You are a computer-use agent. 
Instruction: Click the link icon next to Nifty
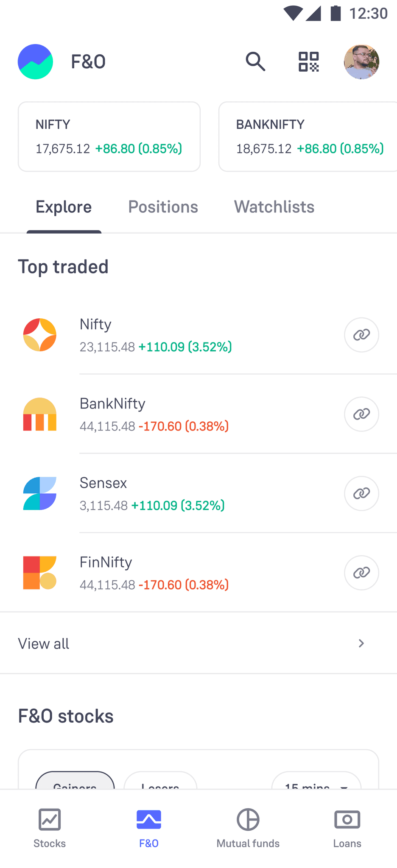click(x=361, y=335)
